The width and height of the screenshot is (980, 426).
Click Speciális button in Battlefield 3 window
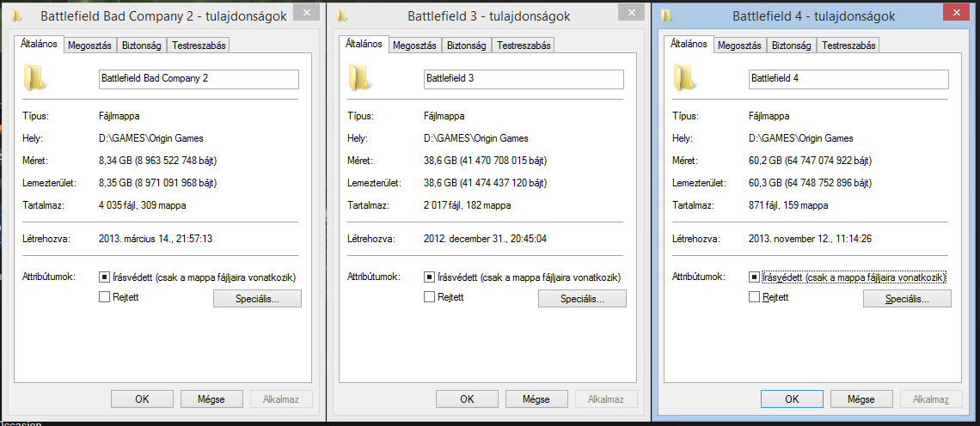click(583, 299)
